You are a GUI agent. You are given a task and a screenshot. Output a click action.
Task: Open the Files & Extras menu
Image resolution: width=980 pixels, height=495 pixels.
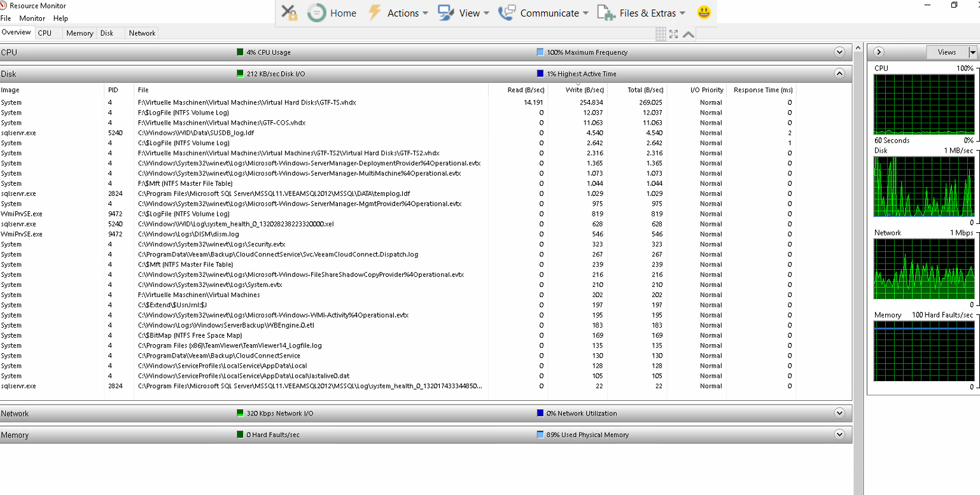641,13
